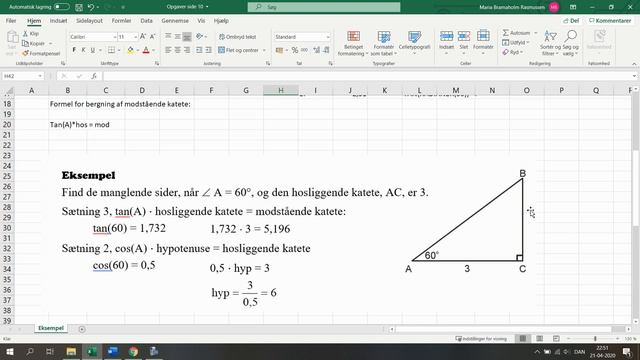The image size is (640, 360).
Task: Open the Vis tab
Action: (x=201, y=21)
